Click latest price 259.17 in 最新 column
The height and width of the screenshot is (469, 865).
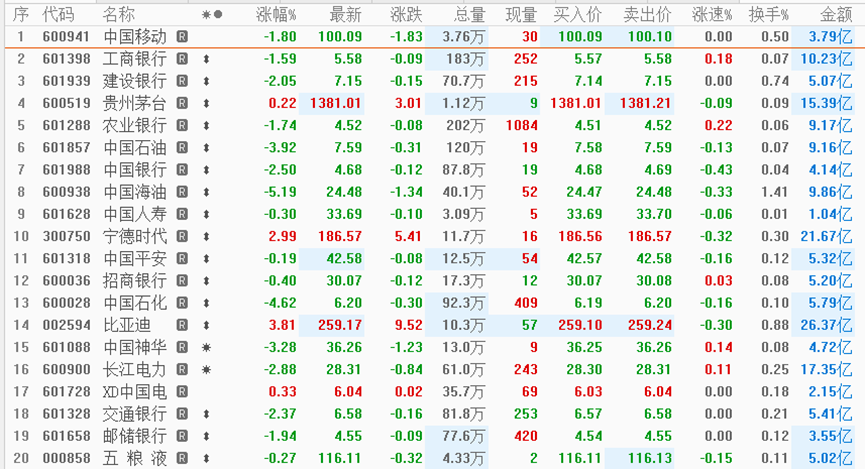click(x=340, y=325)
